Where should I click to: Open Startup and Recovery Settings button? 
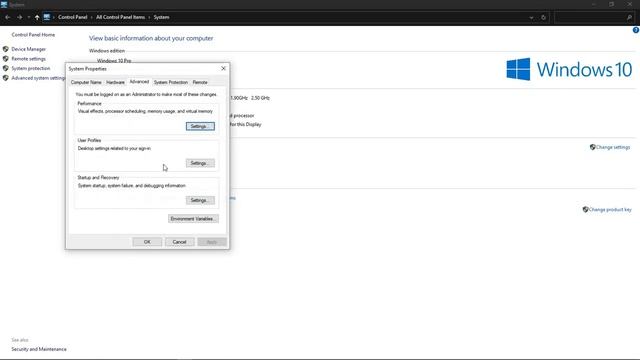coord(200,200)
